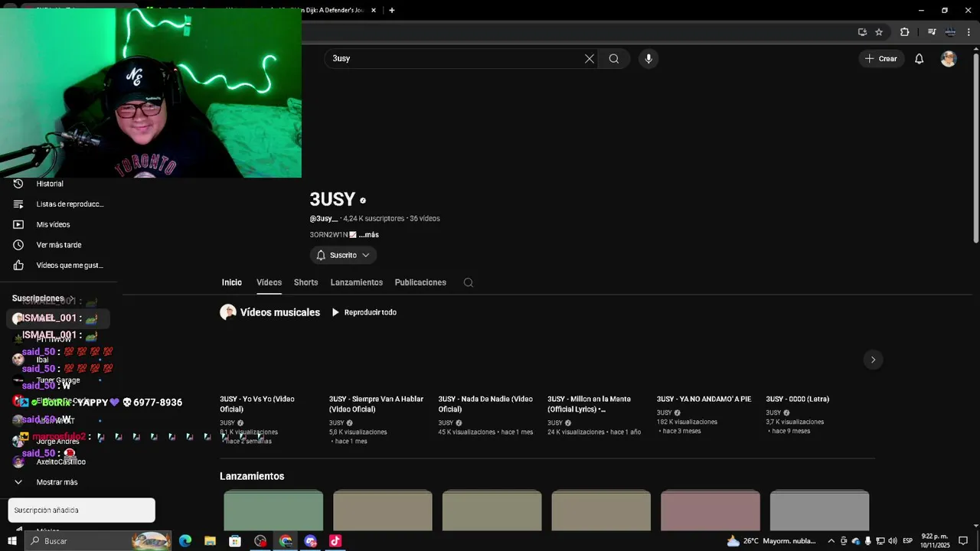This screenshot has width=980, height=551.
Task: Install app icon in Chrome address bar
Action: click(x=862, y=32)
